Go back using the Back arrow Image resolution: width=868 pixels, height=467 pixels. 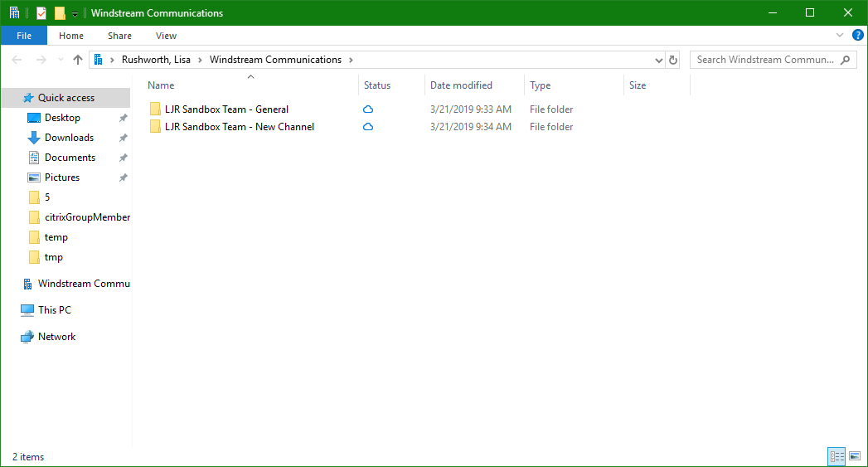pyautogui.click(x=17, y=60)
